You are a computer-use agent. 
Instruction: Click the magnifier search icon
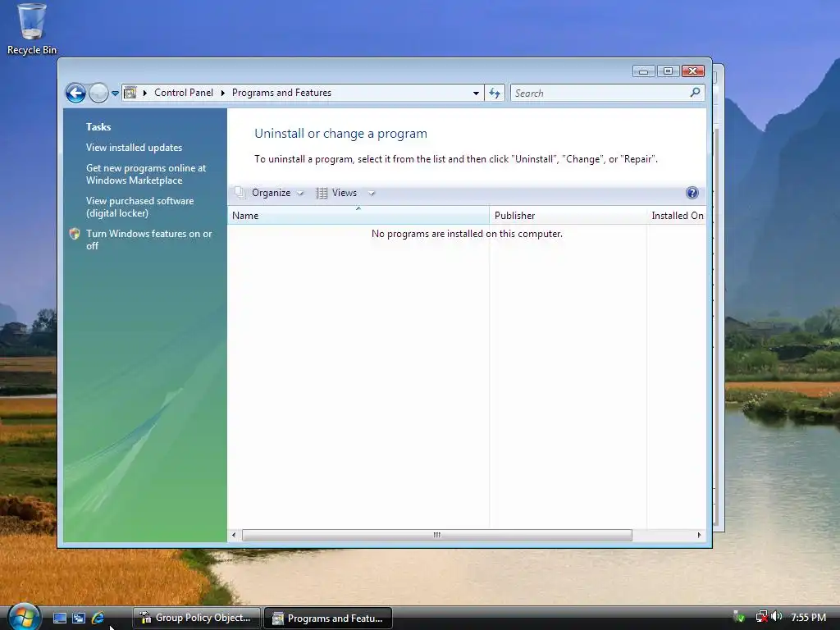pos(695,93)
